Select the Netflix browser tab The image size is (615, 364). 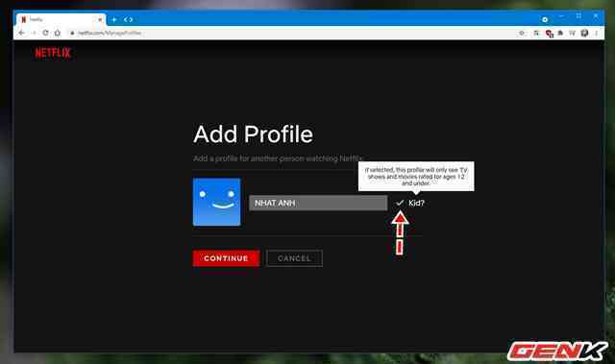click(x=60, y=19)
